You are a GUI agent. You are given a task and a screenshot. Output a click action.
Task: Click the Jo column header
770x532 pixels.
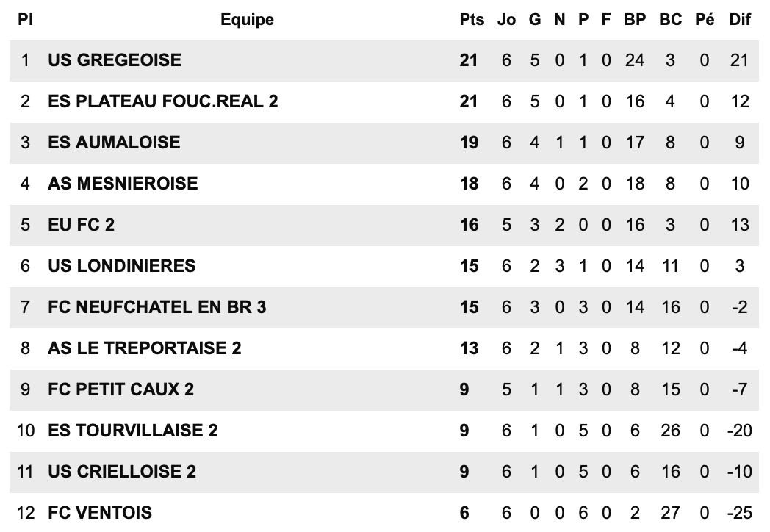click(507, 20)
